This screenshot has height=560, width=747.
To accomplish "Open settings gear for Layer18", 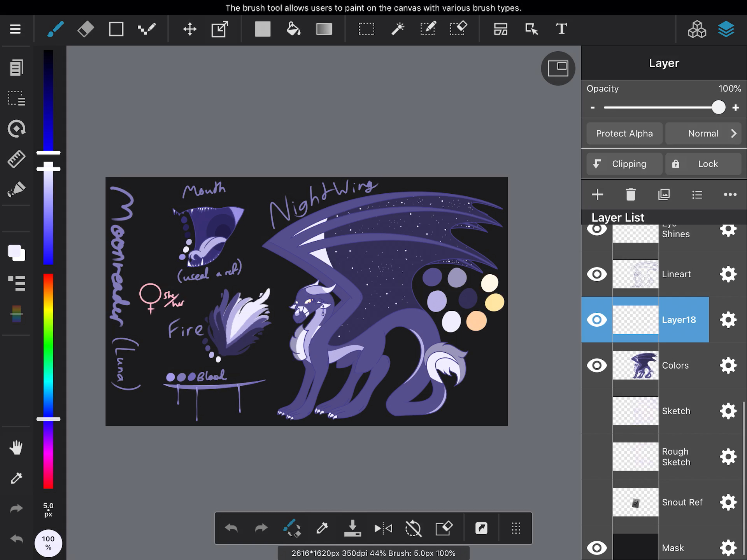I will 728,320.
